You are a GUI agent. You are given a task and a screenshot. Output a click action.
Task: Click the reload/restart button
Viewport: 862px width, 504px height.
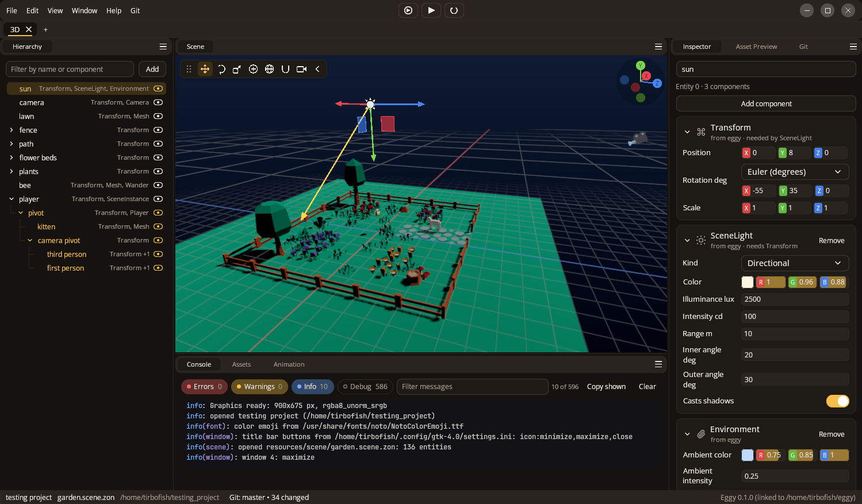point(454,10)
